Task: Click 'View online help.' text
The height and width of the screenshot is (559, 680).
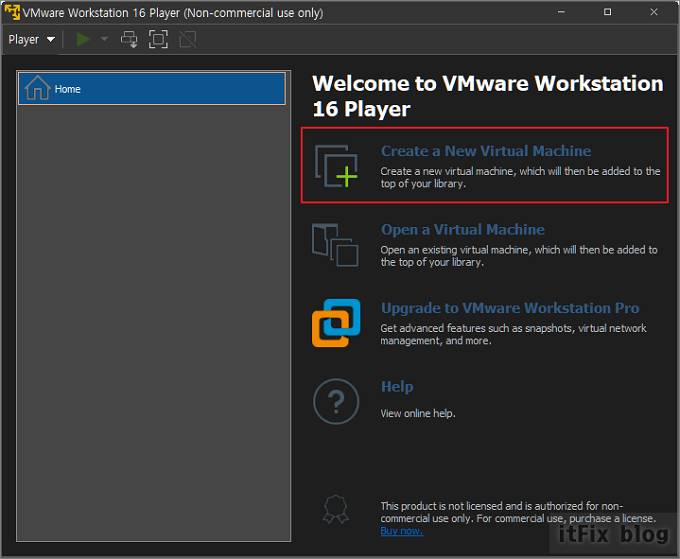Action: 418,413
